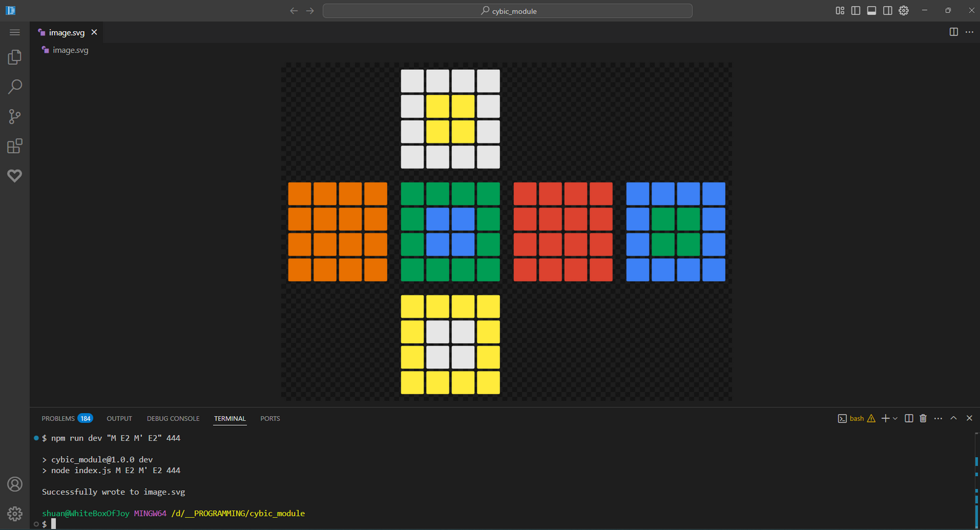Switch to the OUTPUT tab

[x=119, y=418]
